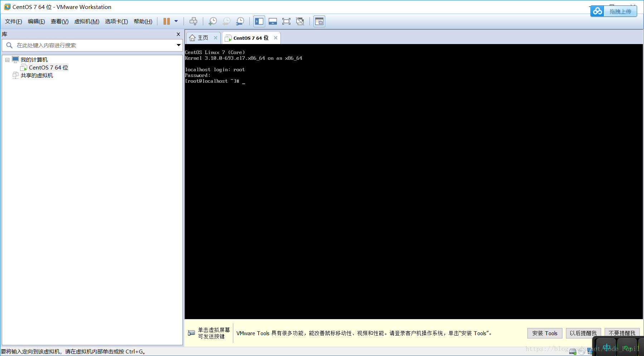Close the 主页 tab
Image resolution: width=644 pixels, height=356 pixels.
(215, 38)
